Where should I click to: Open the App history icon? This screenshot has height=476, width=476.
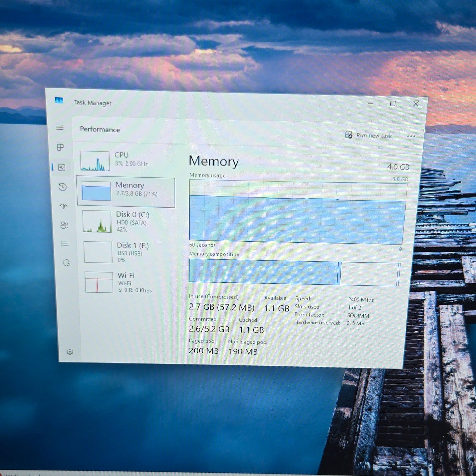tap(63, 187)
